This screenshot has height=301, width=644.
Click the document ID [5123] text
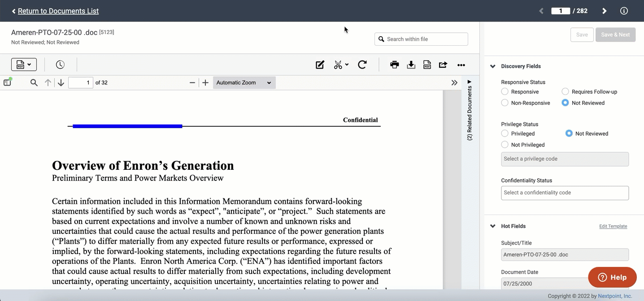106,32
